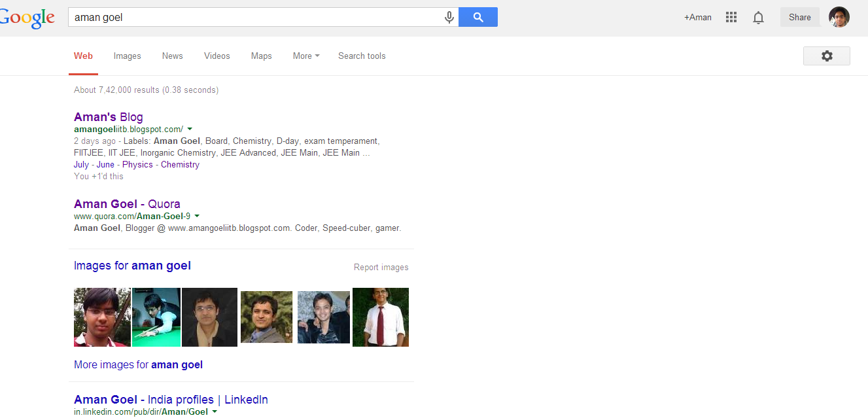Screen dimensions: 868x418
Task: Open the account profile picture
Action: click(x=839, y=17)
